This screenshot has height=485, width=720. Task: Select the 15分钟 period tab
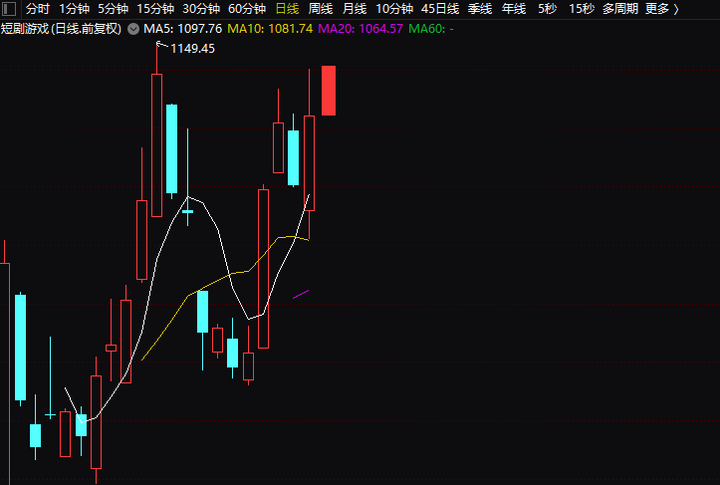click(x=155, y=8)
